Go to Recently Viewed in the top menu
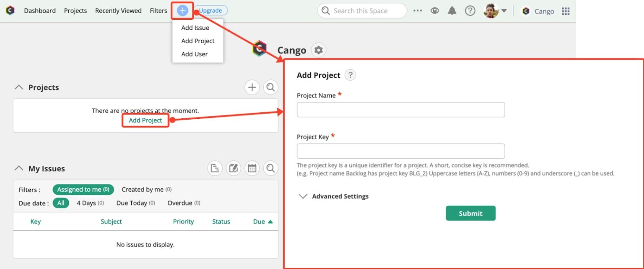Screen dimensions: 644x269 (118, 10)
